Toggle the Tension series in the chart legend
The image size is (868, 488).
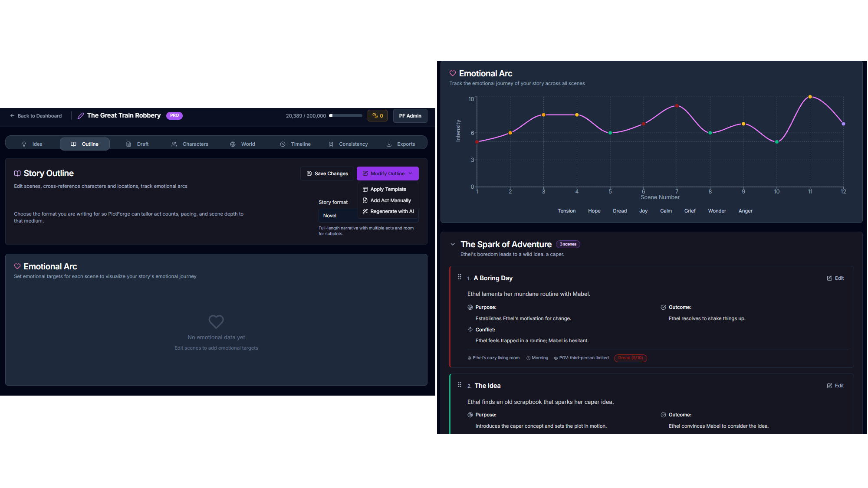(566, 211)
